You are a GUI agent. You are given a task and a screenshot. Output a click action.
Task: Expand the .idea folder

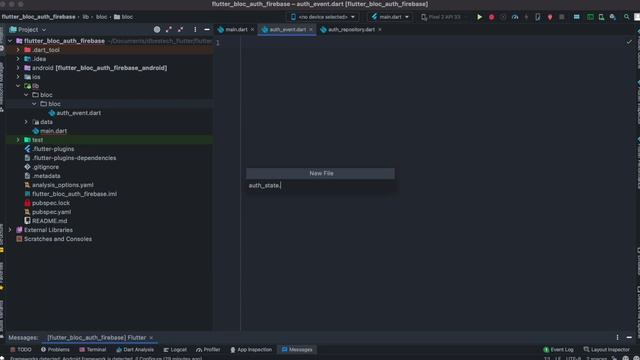coord(18,59)
